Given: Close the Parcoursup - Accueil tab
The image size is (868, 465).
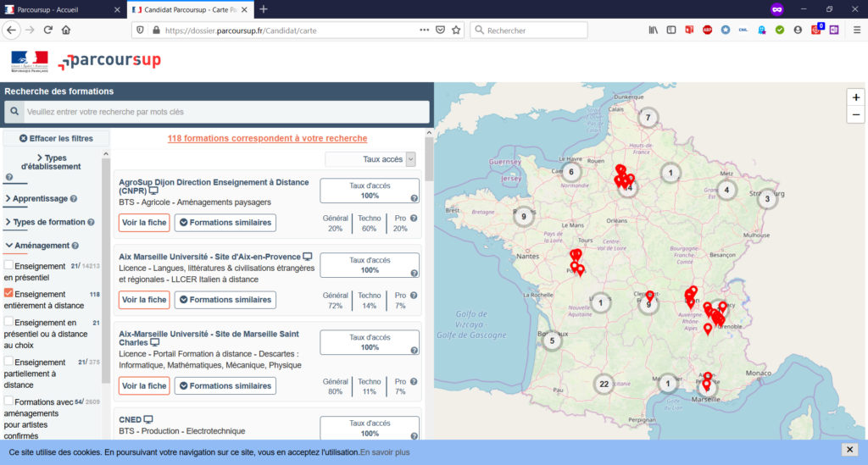Looking at the screenshot, I should point(117,9).
